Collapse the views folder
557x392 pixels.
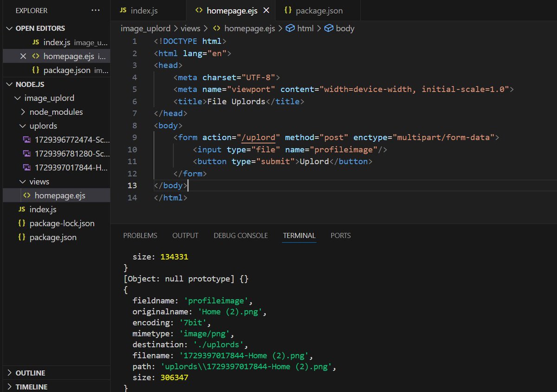(x=23, y=181)
